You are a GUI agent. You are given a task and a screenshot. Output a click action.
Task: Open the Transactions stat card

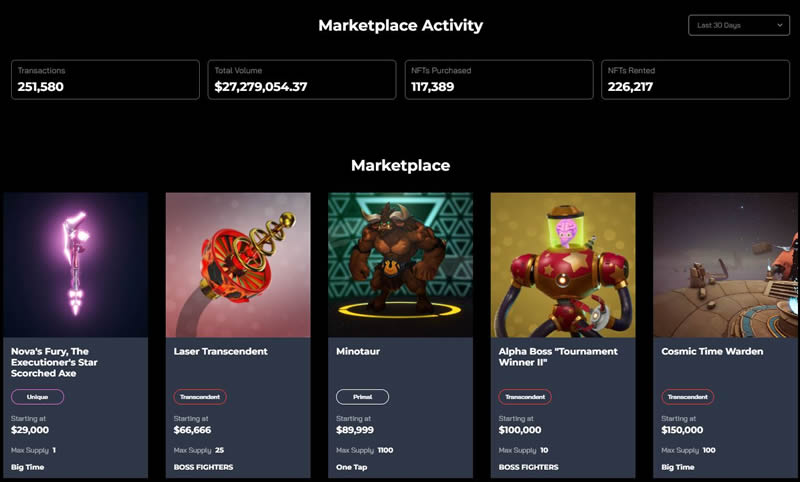[105, 80]
